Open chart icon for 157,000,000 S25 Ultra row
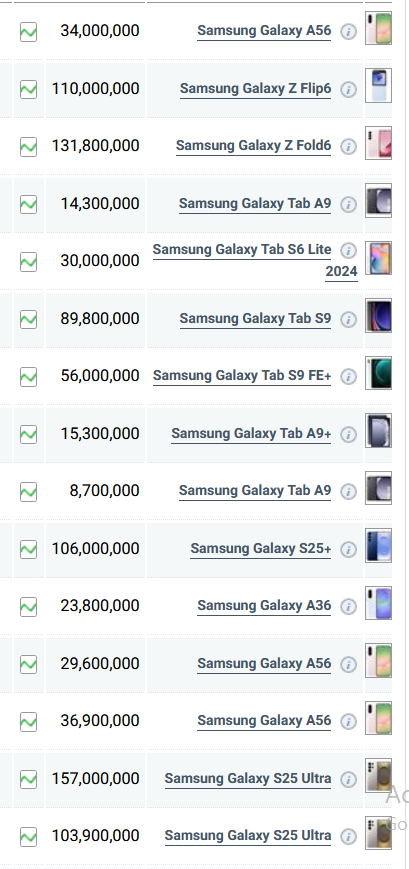409x869 pixels. (x=28, y=779)
